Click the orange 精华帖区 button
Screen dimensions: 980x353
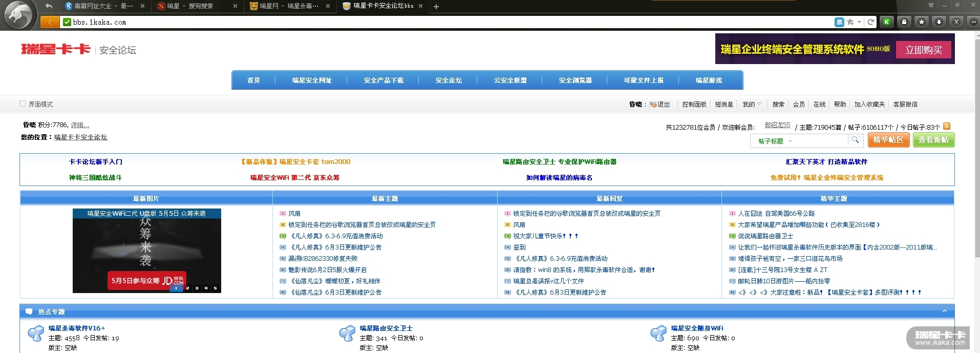pyautogui.click(x=888, y=140)
